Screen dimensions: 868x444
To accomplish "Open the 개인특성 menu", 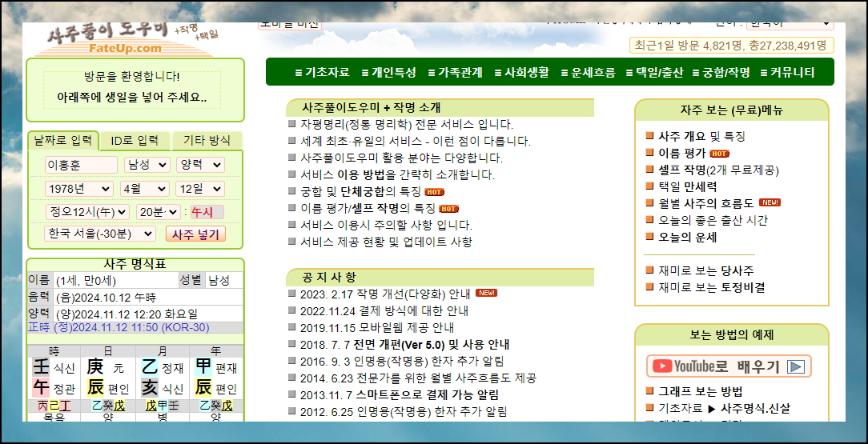I will pyautogui.click(x=388, y=73).
